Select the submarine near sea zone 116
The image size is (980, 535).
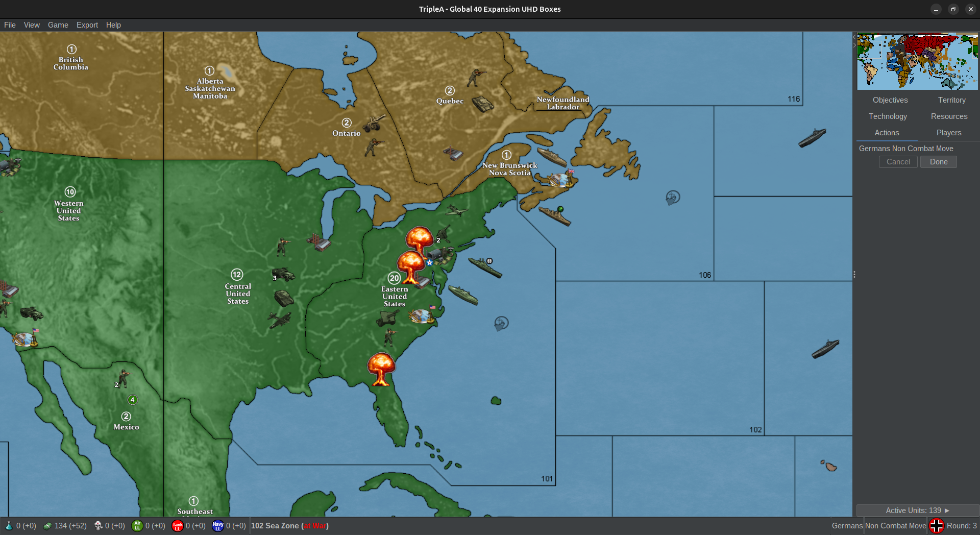coord(812,138)
